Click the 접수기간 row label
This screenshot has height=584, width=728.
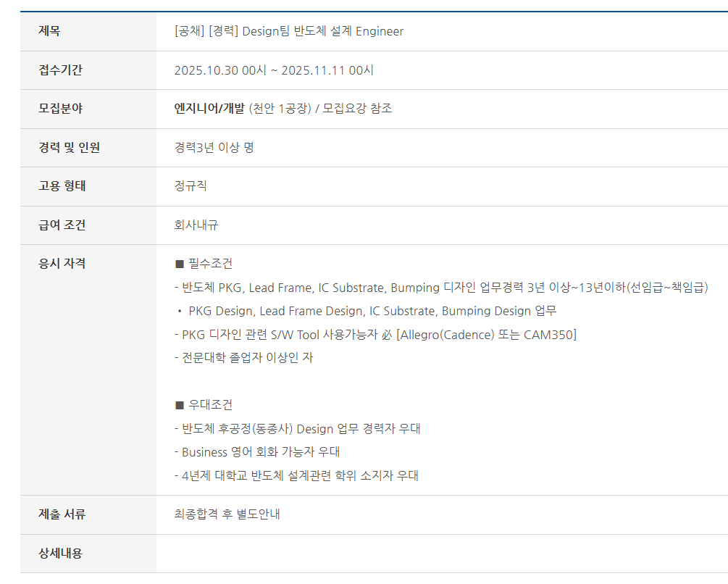pos(60,70)
